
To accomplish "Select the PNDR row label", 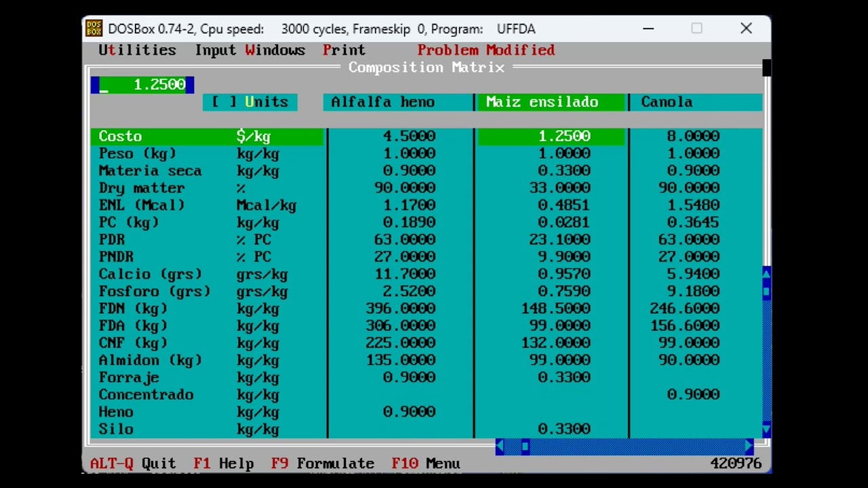I will click(x=116, y=257).
